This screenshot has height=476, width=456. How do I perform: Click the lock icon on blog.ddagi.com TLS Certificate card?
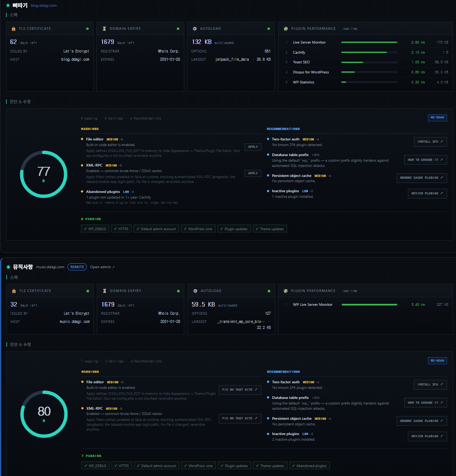[x=14, y=29]
